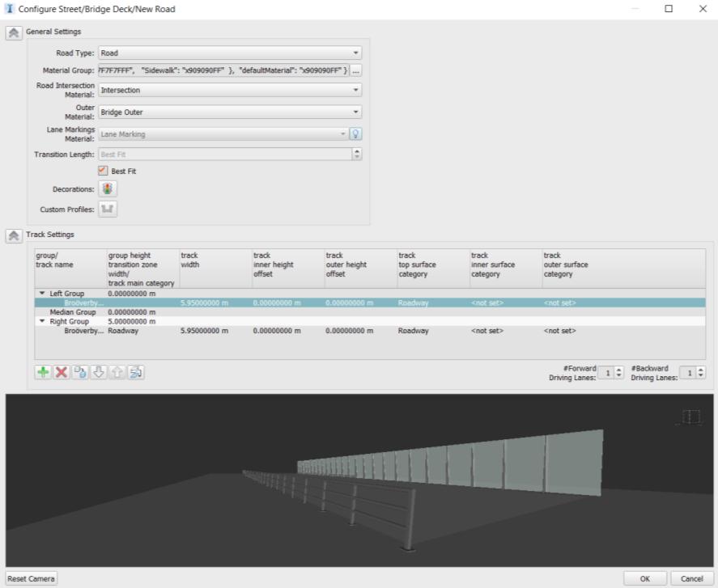Close the Configure Street dialog window
This screenshot has height=588, width=718.
click(x=703, y=9)
